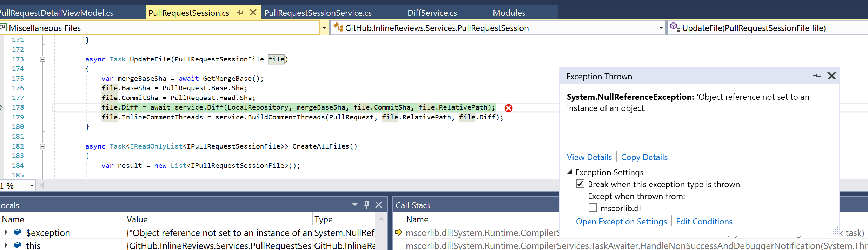This screenshot has height=250, width=868.
Task: Click the Call Stack panel title
Action: point(413,205)
